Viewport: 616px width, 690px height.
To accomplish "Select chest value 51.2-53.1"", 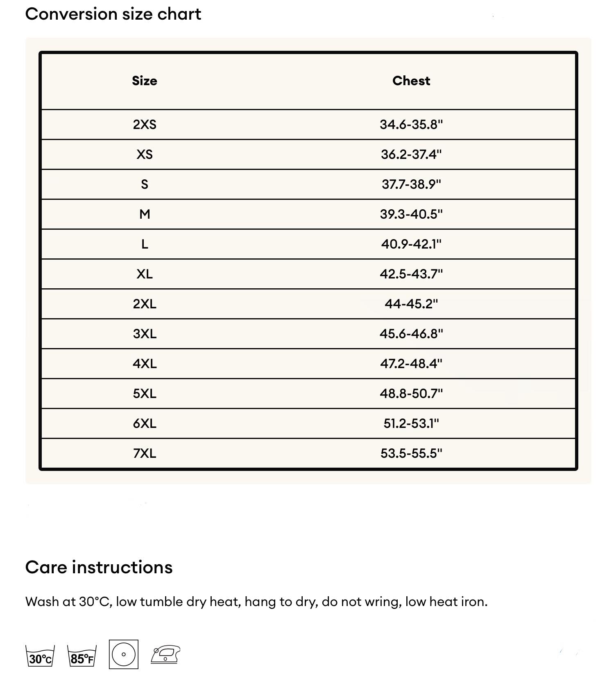I will click(411, 423).
